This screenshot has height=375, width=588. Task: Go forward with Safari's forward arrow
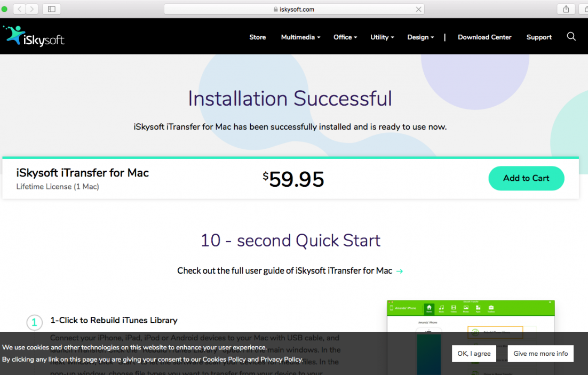(x=32, y=9)
